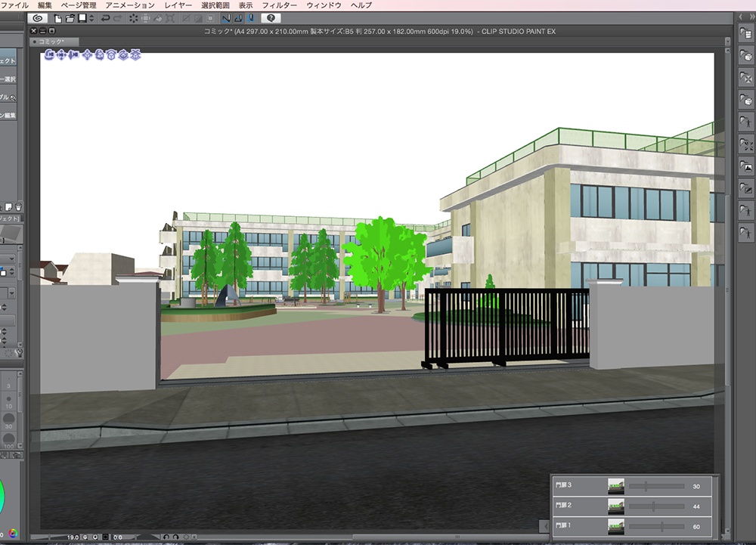Open the ページ管理 menu

pyautogui.click(x=79, y=5)
